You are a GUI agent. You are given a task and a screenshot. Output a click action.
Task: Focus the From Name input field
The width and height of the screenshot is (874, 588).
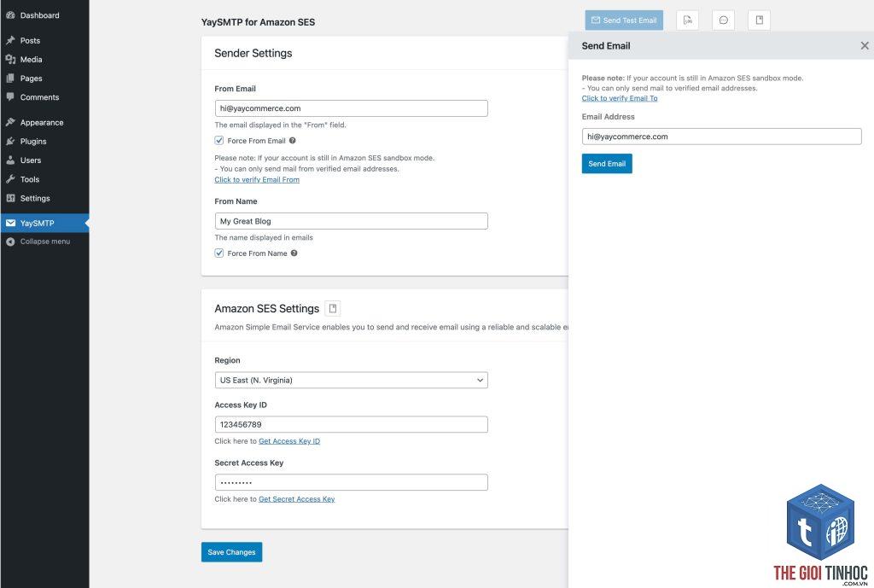[351, 221]
